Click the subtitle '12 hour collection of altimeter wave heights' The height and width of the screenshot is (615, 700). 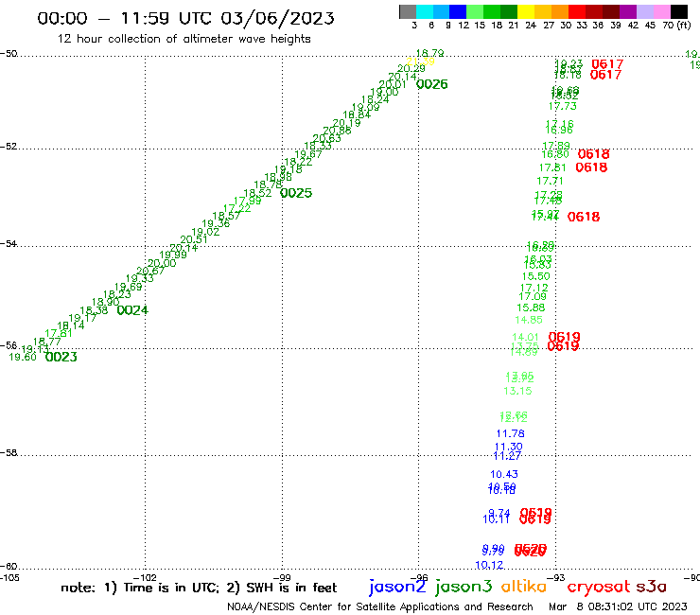click(184, 39)
